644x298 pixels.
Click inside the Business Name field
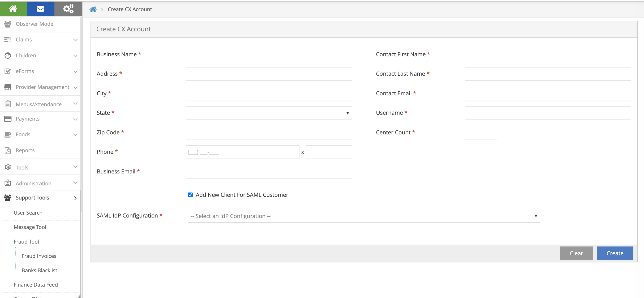269,54
